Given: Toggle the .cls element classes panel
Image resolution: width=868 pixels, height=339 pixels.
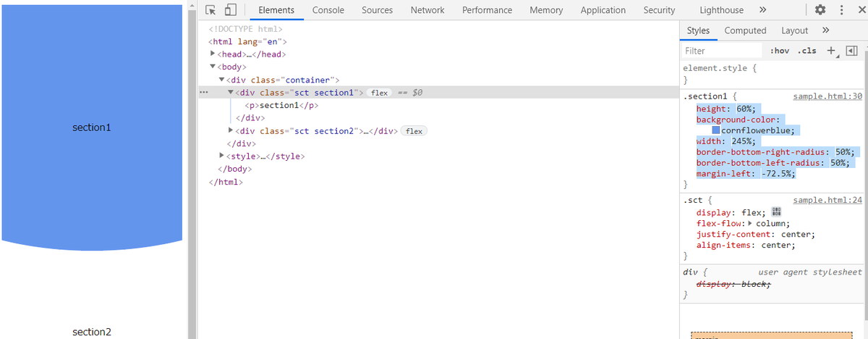Looking at the screenshot, I should click(x=807, y=51).
